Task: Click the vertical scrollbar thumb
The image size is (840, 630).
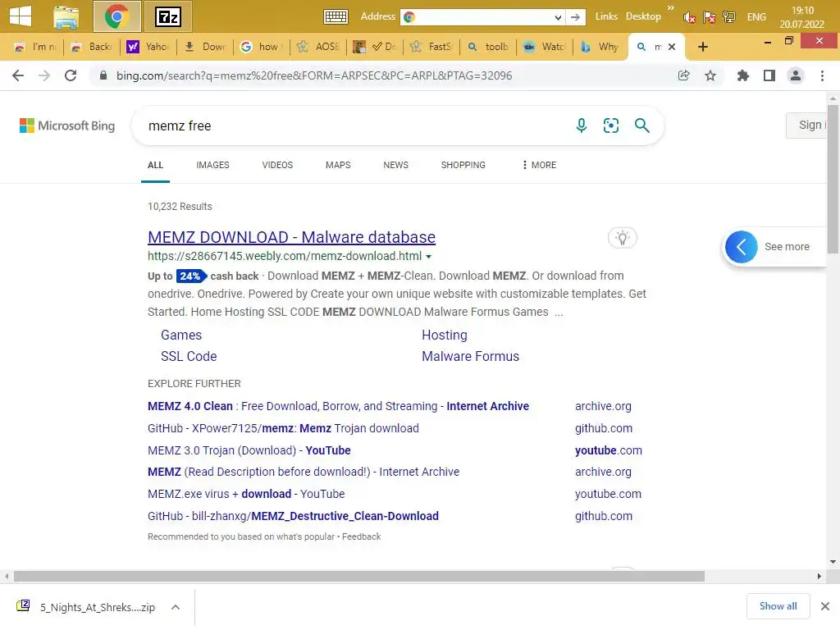Action: (833, 179)
